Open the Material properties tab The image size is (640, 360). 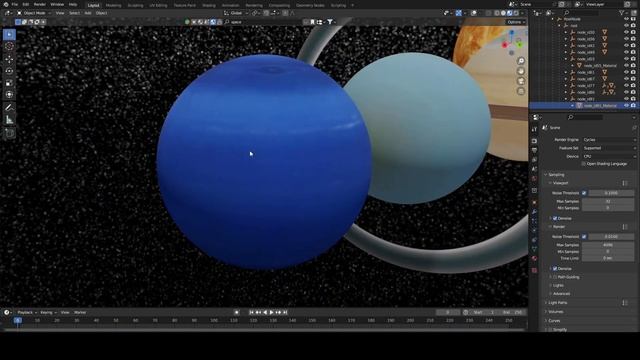[x=534, y=258]
